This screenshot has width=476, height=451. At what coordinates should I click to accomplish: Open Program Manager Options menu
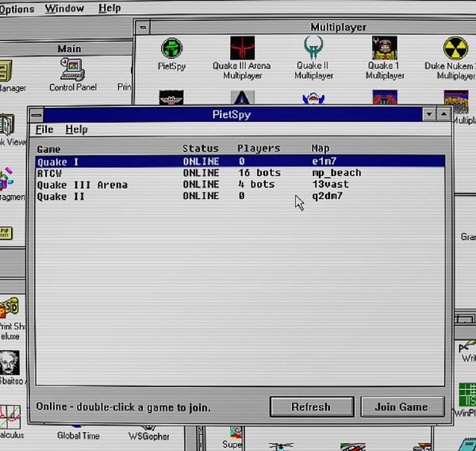pos(17,9)
